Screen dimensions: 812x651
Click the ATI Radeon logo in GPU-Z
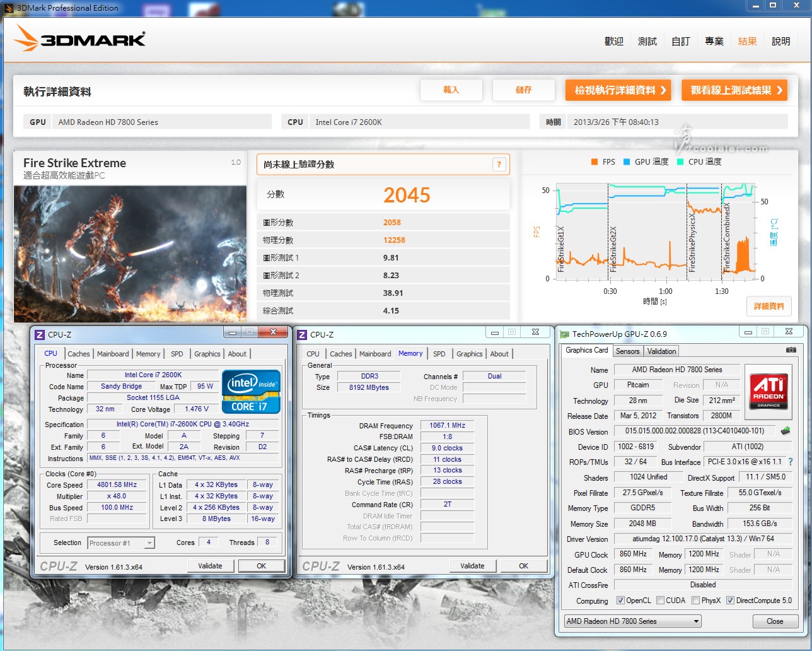pos(767,392)
